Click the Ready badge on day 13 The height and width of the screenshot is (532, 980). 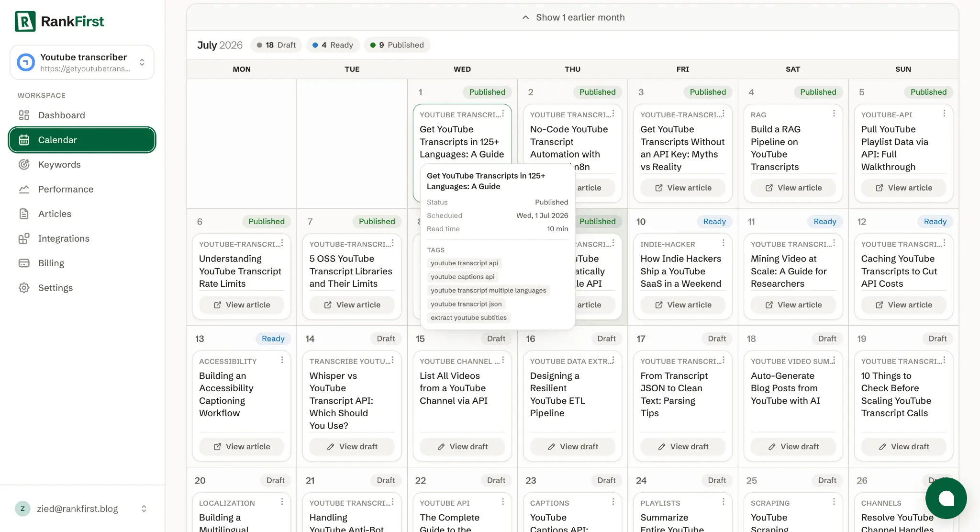click(273, 339)
